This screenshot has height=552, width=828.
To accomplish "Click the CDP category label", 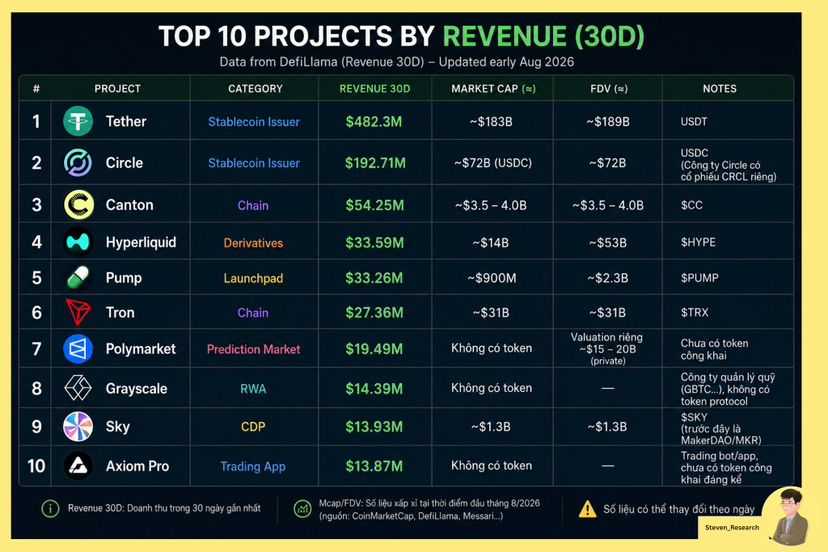I will coord(253,427).
